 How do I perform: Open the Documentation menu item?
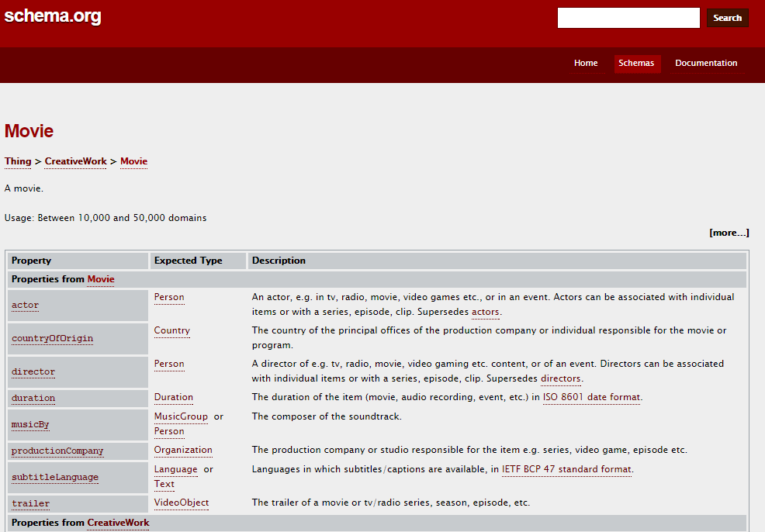(x=706, y=64)
